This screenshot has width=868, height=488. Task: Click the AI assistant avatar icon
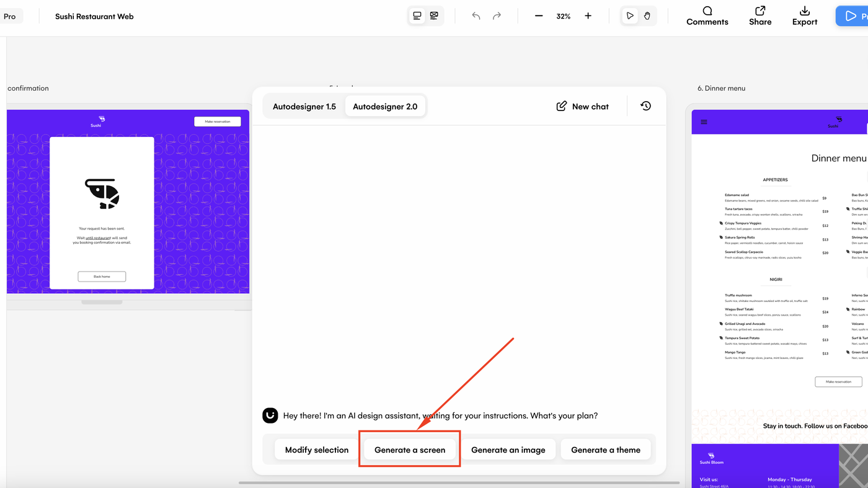[270, 415]
